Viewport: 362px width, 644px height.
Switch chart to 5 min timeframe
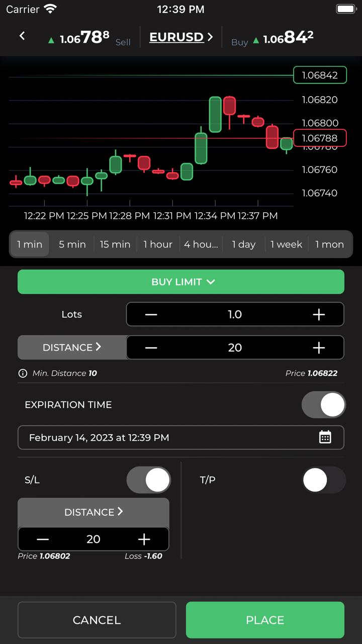tap(72, 245)
